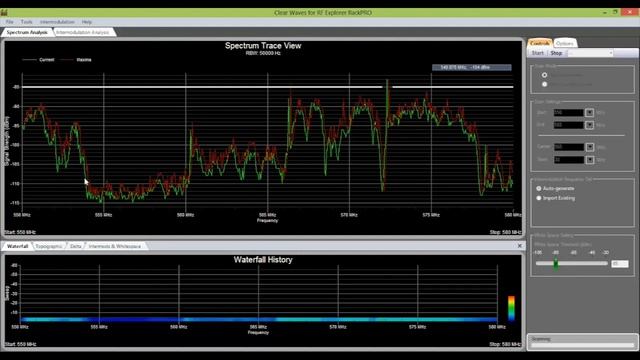Select the Delta tab
This screenshot has width=640, height=360.
[76, 246]
